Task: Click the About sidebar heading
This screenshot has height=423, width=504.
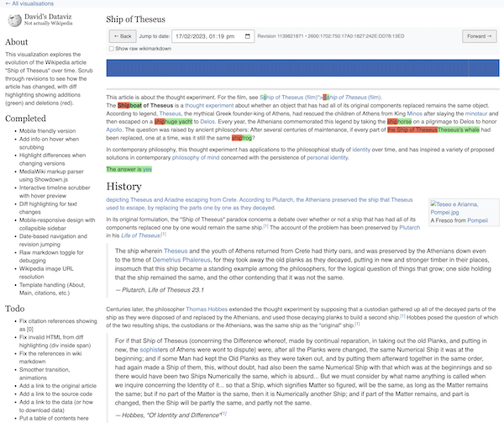Action: coord(17,42)
